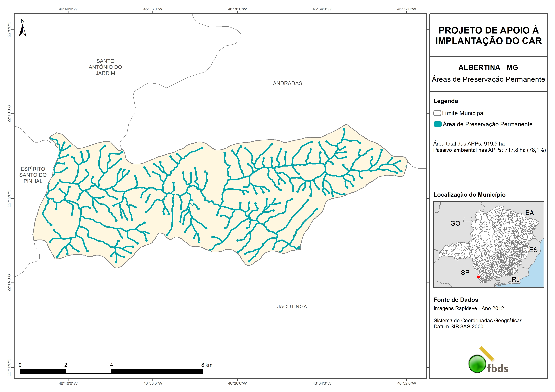Click the Área total das APPs text

469,144
